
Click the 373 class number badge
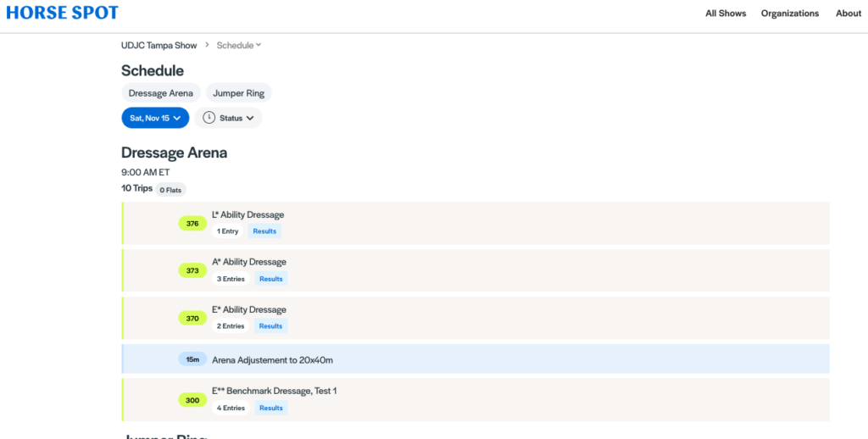pyautogui.click(x=192, y=271)
